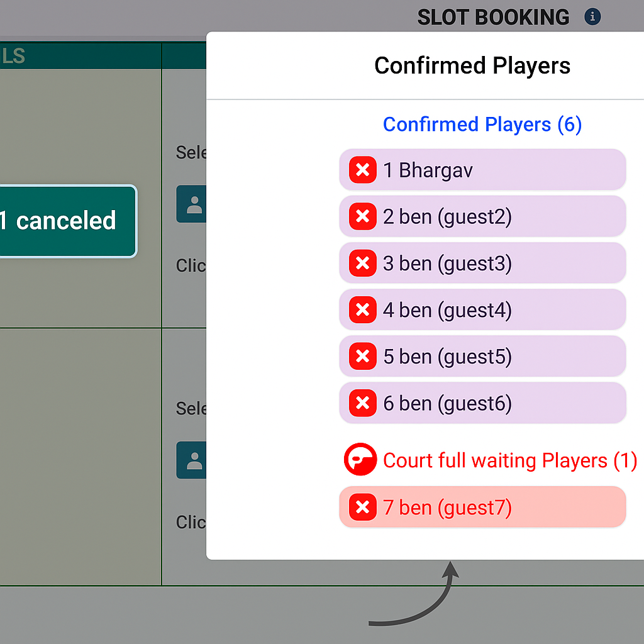Screen dimensions: 644x644
Task: Open the info icon beside SLOT BOOKING
Action: 592,17
